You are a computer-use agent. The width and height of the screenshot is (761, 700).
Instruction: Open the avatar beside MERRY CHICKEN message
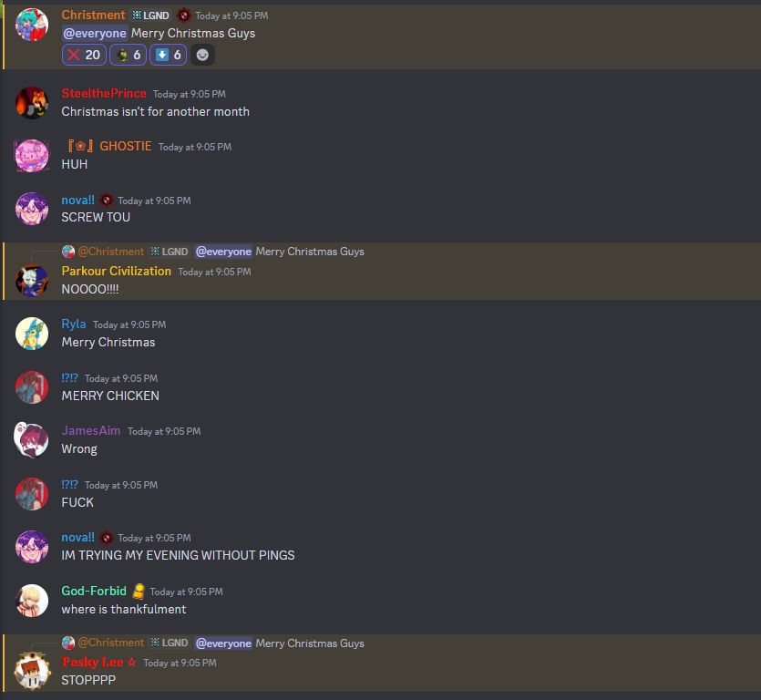[x=32, y=386]
